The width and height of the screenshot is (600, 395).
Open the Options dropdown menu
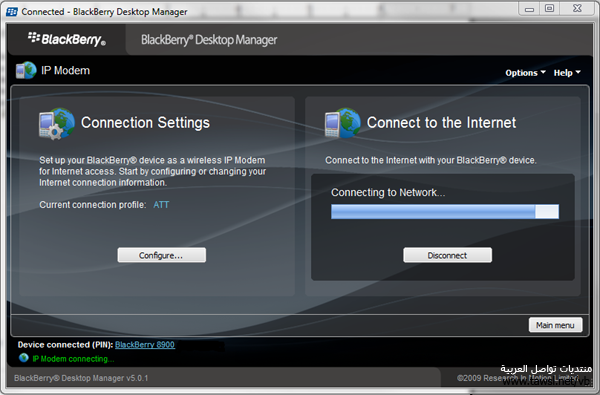click(x=525, y=73)
